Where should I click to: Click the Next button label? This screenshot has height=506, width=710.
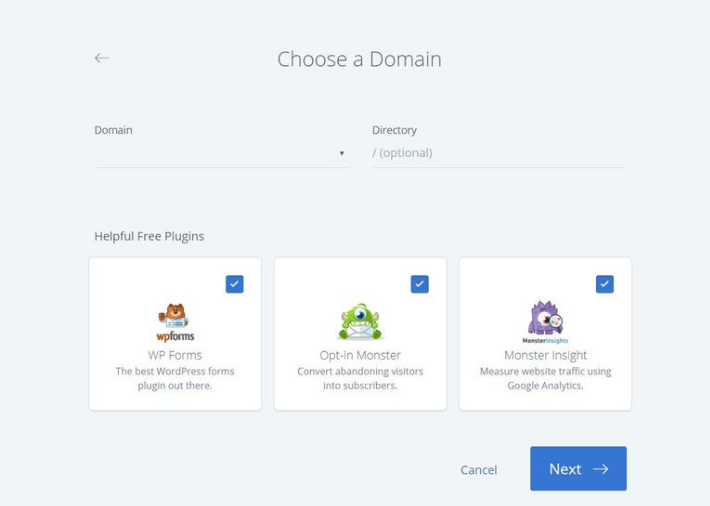565,469
